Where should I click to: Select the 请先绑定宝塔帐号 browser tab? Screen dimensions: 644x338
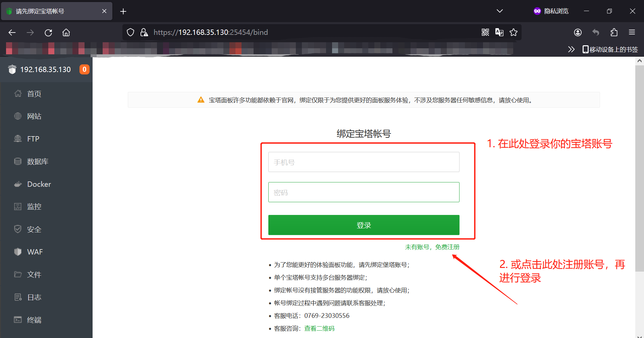click(57, 11)
